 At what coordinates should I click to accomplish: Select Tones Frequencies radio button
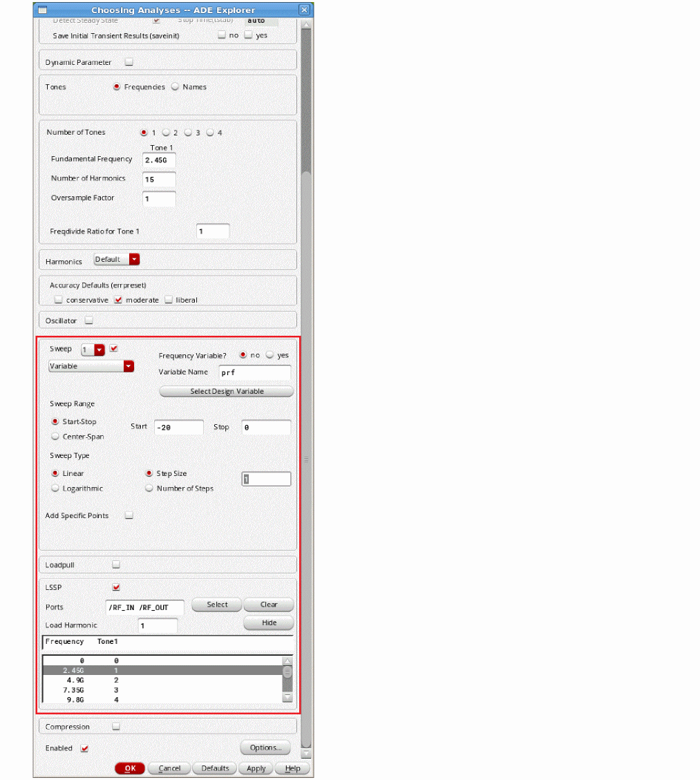click(x=117, y=86)
